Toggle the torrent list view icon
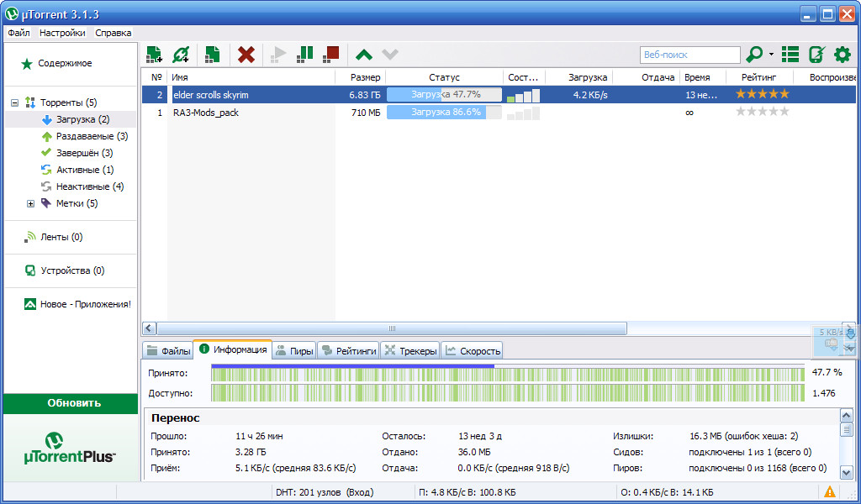The image size is (861, 504). pyautogui.click(x=790, y=55)
